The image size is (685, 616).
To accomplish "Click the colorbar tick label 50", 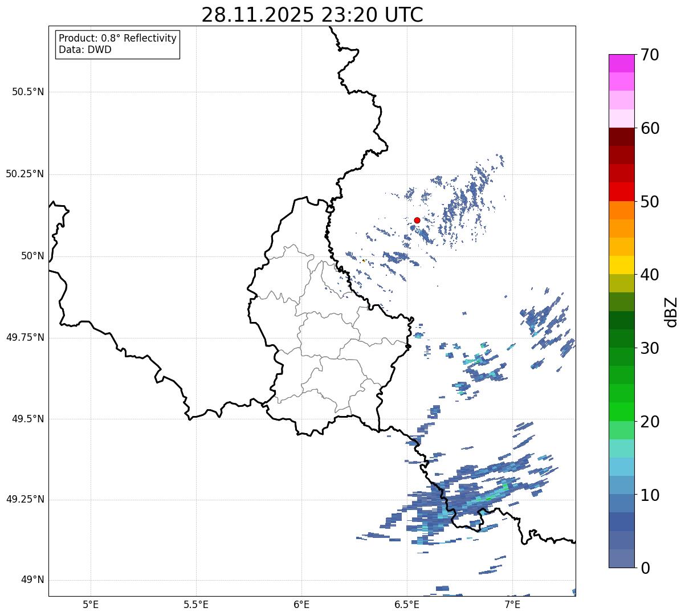I will coord(650,202).
